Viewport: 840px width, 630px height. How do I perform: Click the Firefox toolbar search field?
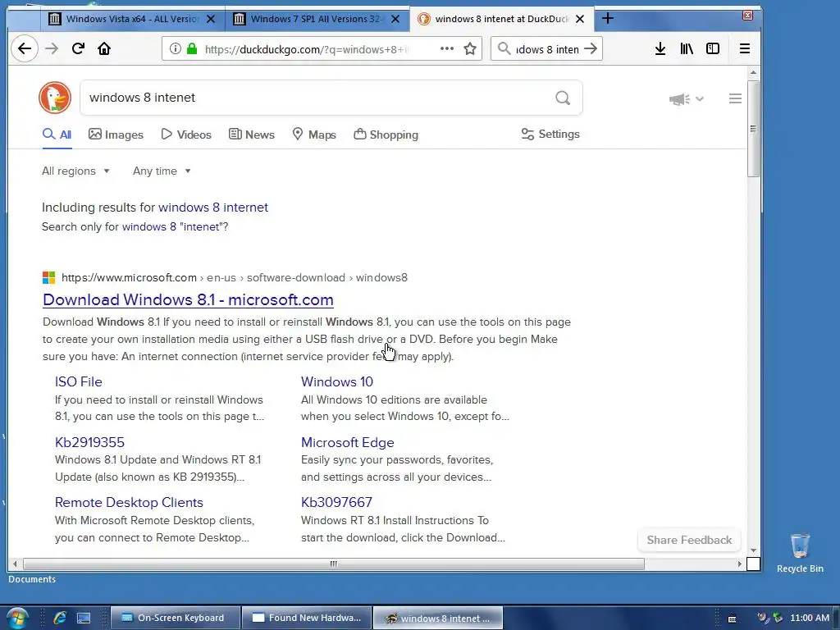click(546, 48)
